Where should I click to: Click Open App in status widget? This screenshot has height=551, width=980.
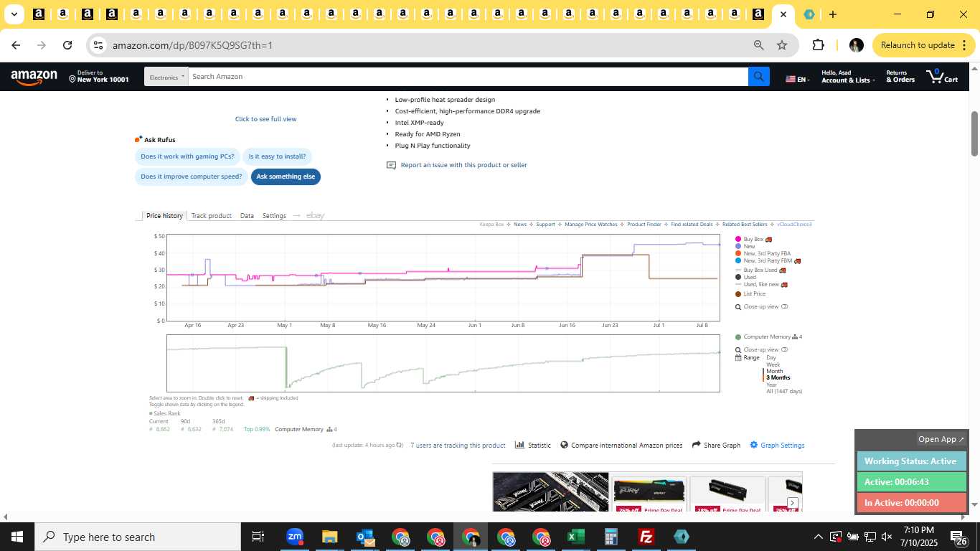tap(941, 439)
